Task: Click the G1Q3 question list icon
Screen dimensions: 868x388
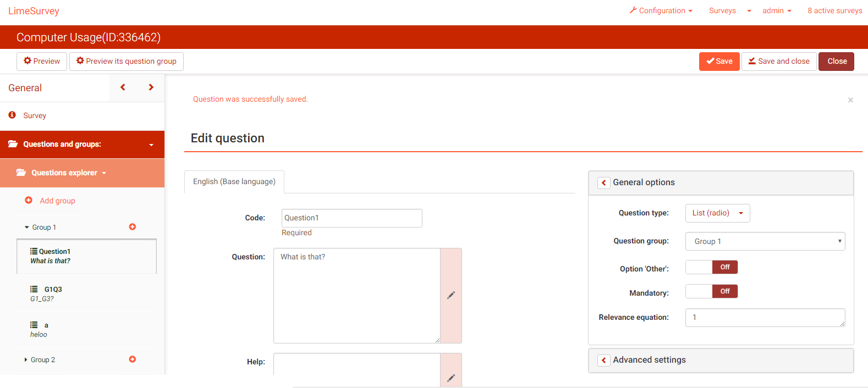Action: click(34, 289)
